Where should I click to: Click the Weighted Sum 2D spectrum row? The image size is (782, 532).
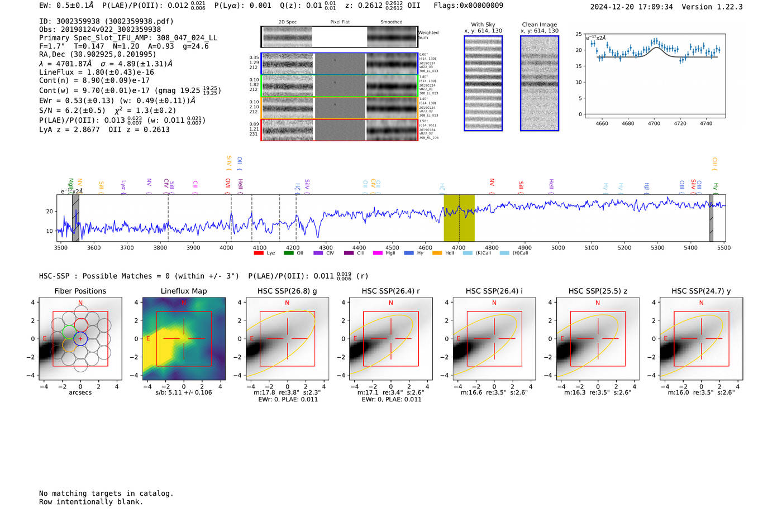[339, 37]
